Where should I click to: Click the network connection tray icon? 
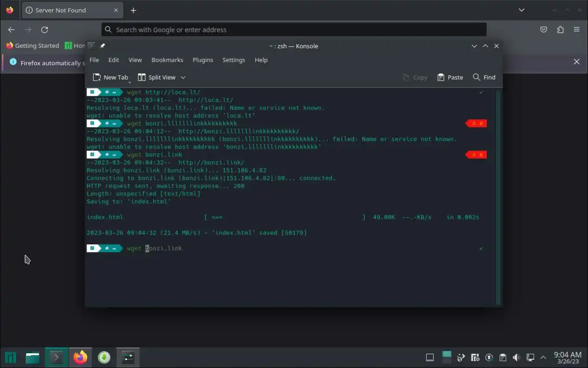(x=530, y=357)
